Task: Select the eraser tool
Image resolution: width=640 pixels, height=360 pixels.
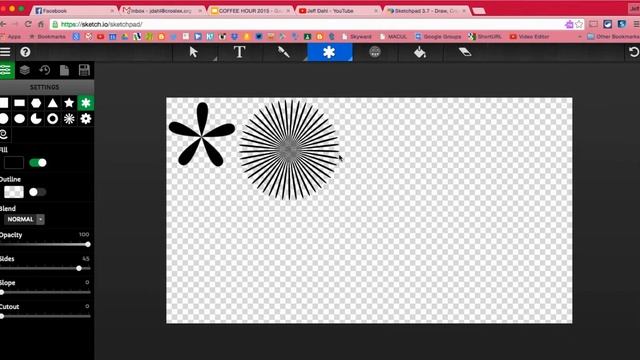Action: [x=465, y=52]
